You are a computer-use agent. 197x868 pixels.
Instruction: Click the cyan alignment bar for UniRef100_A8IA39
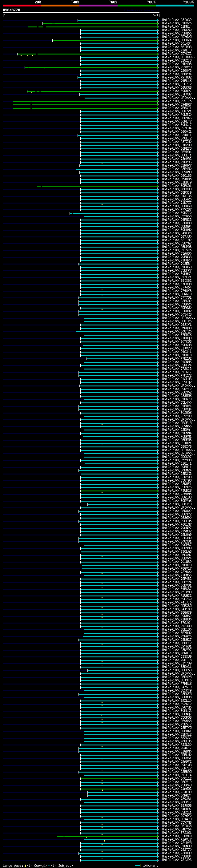(x=118, y=20)
